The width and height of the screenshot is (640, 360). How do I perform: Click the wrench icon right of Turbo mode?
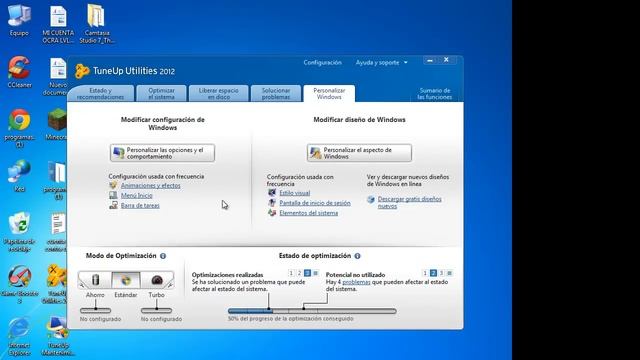coord(170,284)
